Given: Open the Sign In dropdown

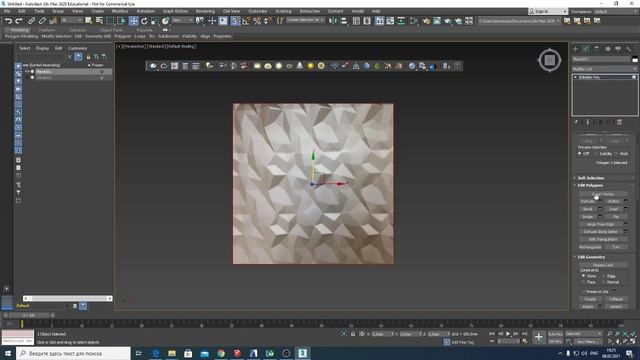Looking at the screenshot, I should click(547, 11).
